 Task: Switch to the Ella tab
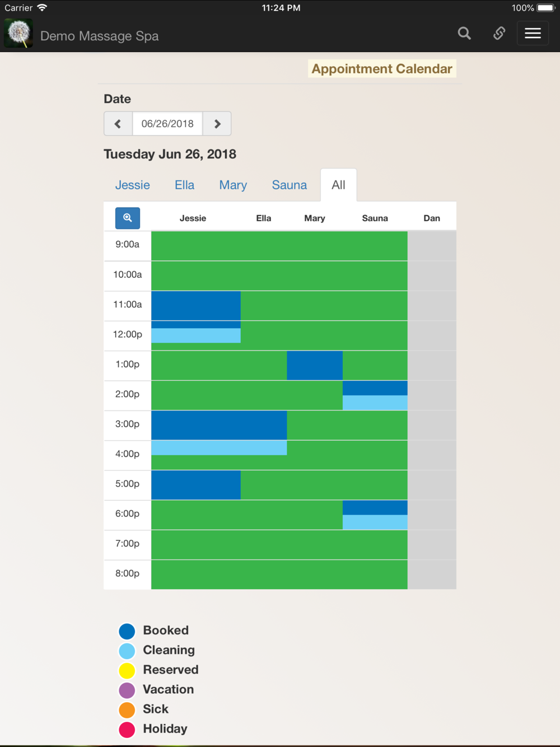184,185
